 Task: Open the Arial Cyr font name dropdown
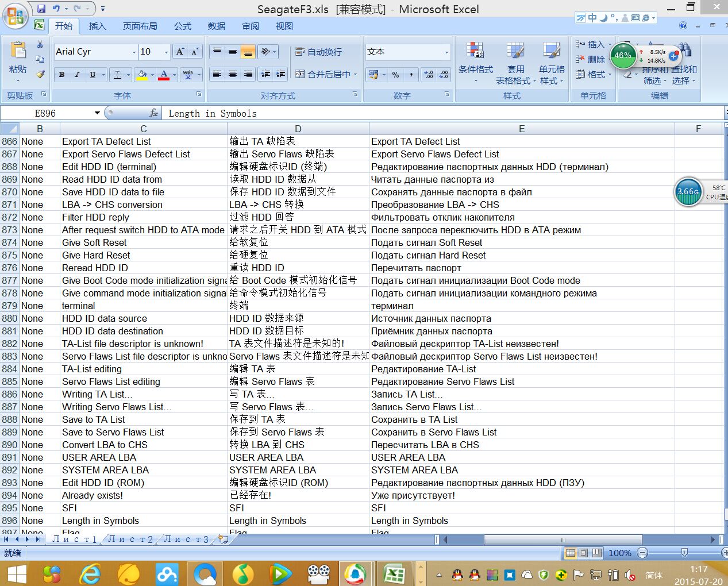134,52
